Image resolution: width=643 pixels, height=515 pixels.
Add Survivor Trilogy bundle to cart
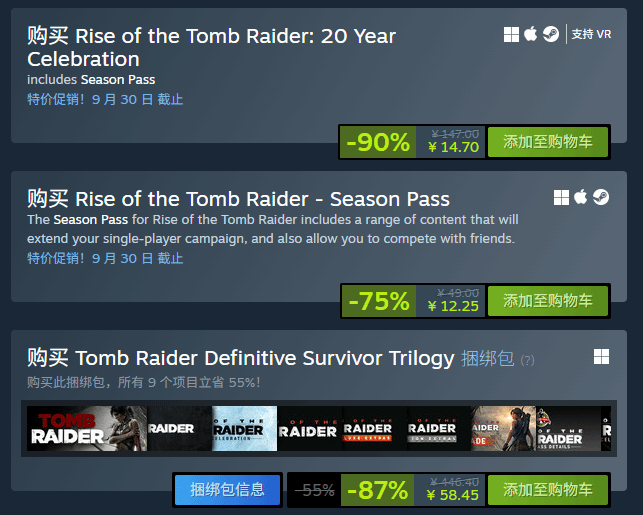click(548, 490)
